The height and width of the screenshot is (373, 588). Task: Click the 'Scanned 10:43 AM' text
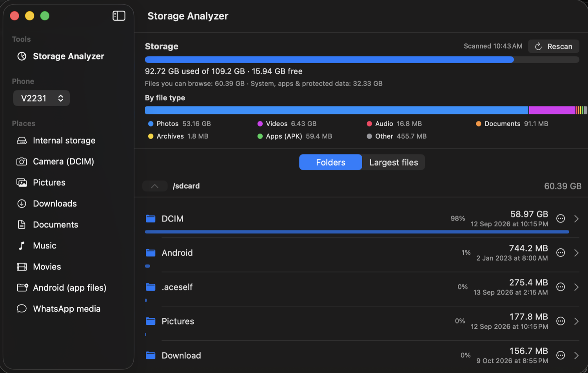(x=493, y=46)
